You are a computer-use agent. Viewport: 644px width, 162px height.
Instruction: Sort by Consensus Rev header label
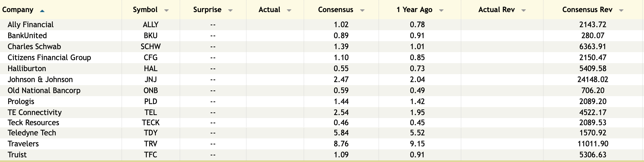click(587, 10)
